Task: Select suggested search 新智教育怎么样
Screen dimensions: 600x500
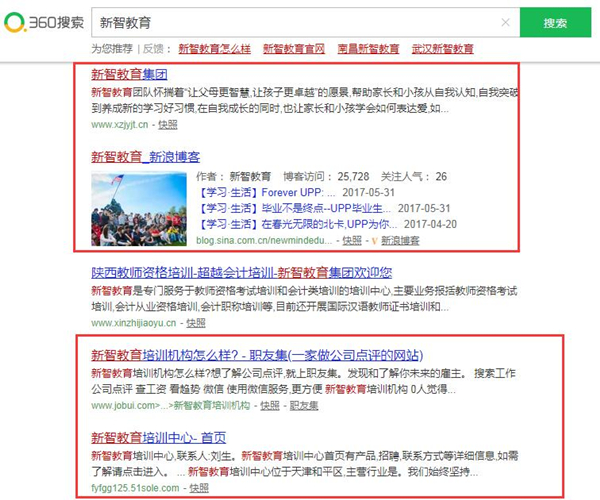Action: (x=214, y=49)
